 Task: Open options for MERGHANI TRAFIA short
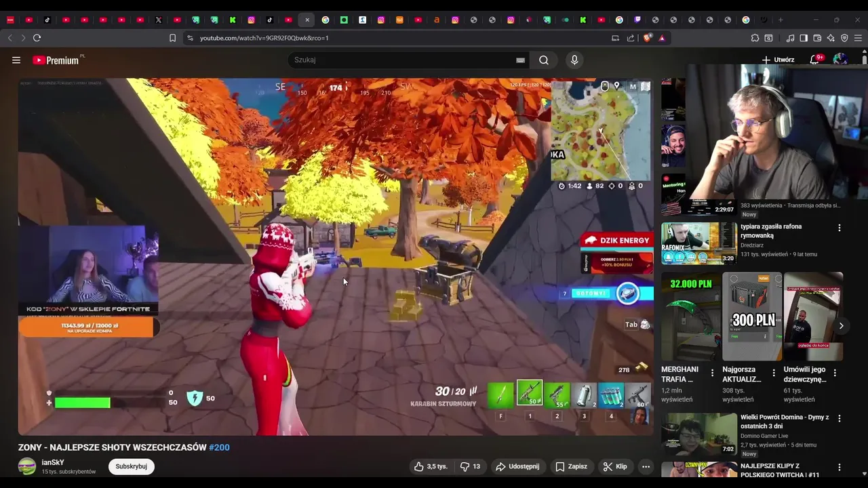coord(712,373)
